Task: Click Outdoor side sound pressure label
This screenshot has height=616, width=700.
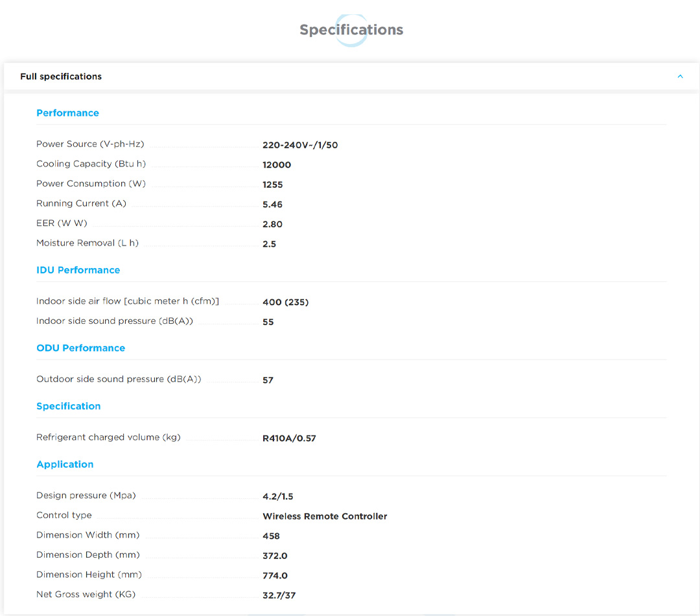Action: click(x=119, y=379)
